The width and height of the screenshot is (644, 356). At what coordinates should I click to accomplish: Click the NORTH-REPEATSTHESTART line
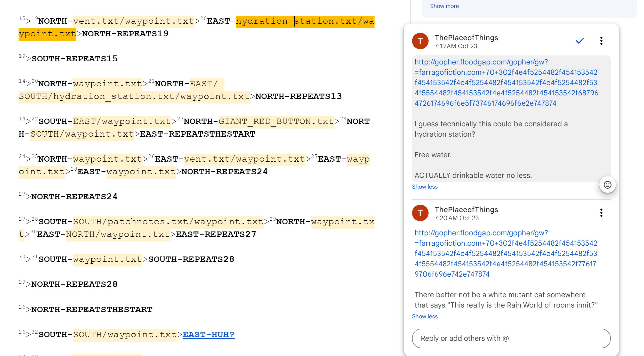pos(92,309)
